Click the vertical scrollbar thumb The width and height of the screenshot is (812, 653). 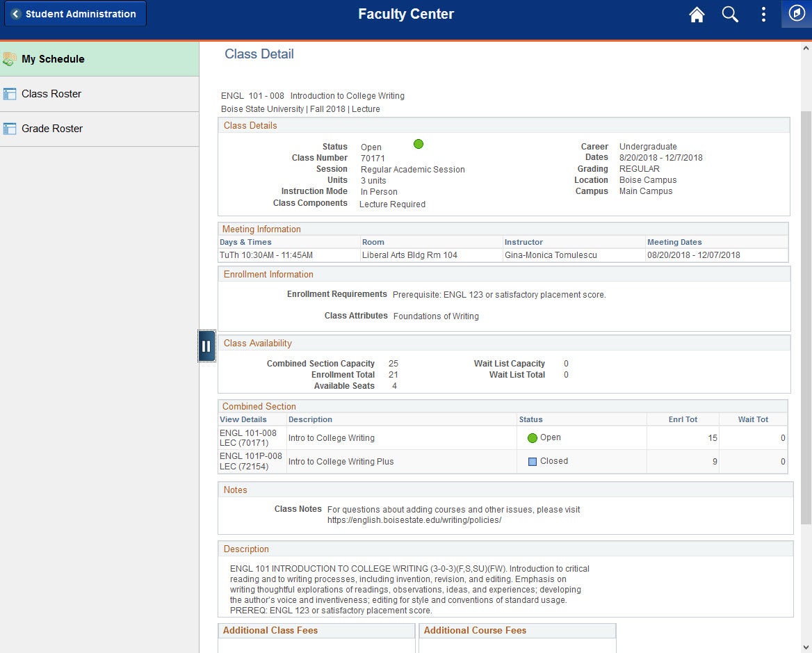click(806, 317)
